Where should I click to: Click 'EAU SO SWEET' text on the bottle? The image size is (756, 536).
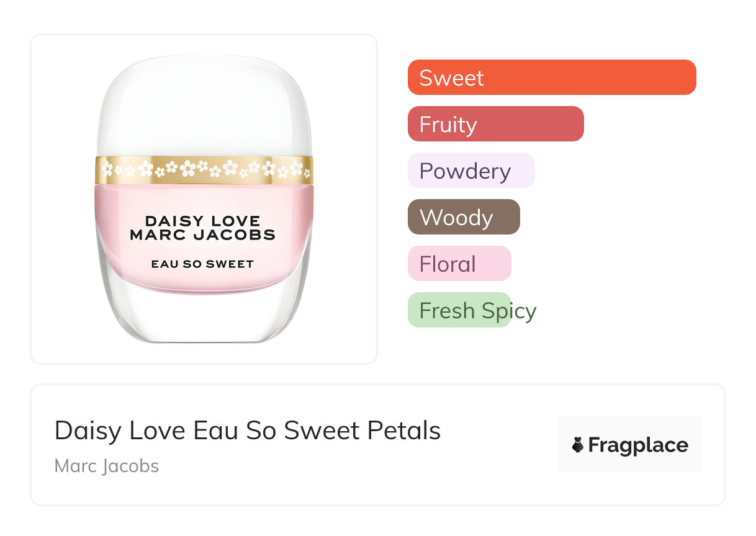(x=202, y=264)
